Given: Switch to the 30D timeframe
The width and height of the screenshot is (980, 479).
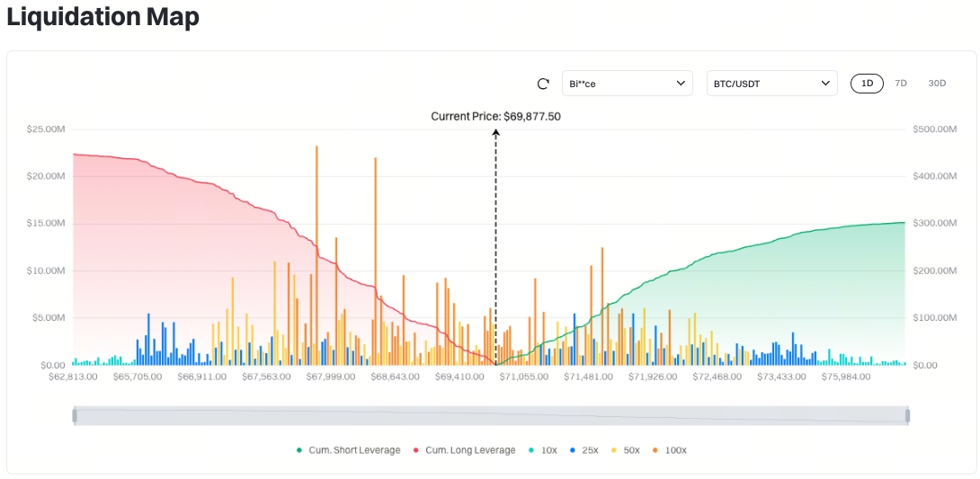Looking at the screenshot, I should (937, 83).
